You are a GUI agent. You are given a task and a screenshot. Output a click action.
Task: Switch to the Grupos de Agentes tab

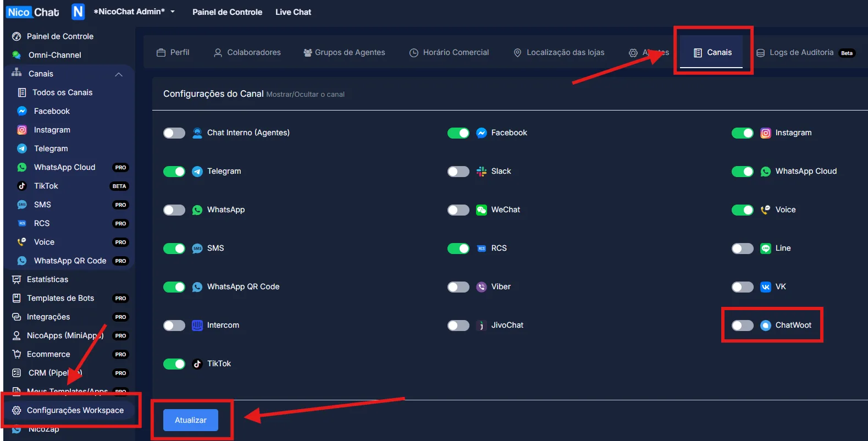pos(344,52)
